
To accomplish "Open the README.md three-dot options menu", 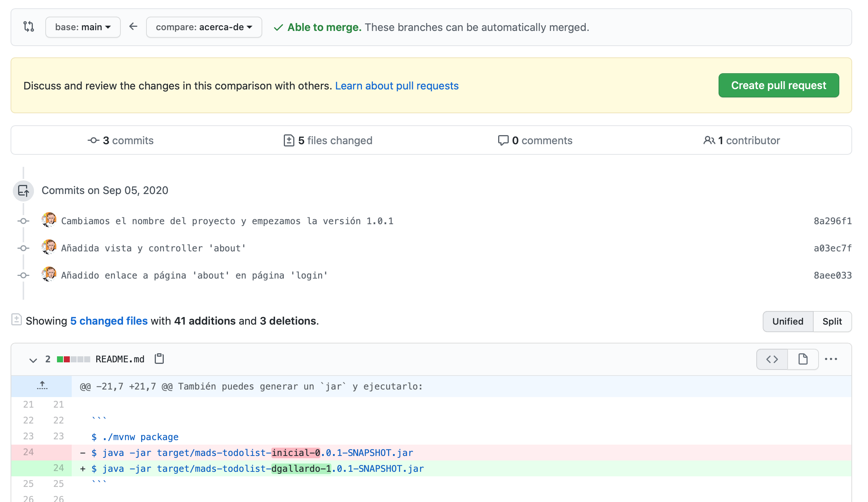I will [831, 359].
